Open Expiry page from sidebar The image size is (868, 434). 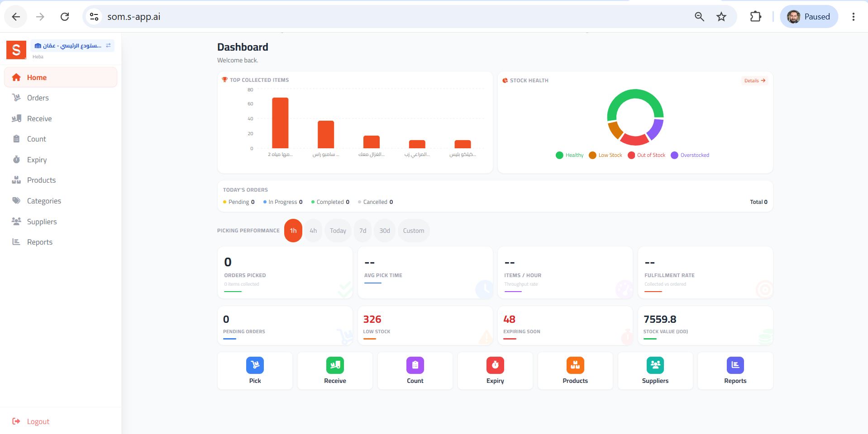[61, 160]
